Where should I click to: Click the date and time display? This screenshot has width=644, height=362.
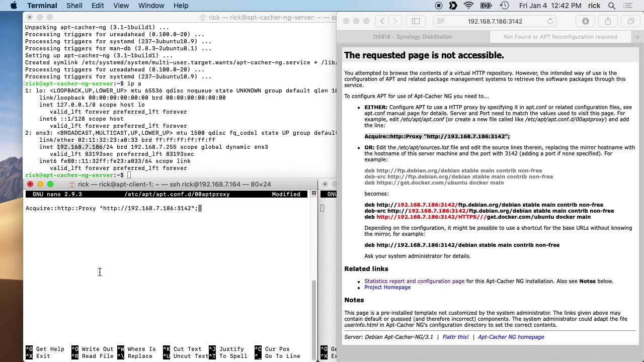tap(550, 6)
